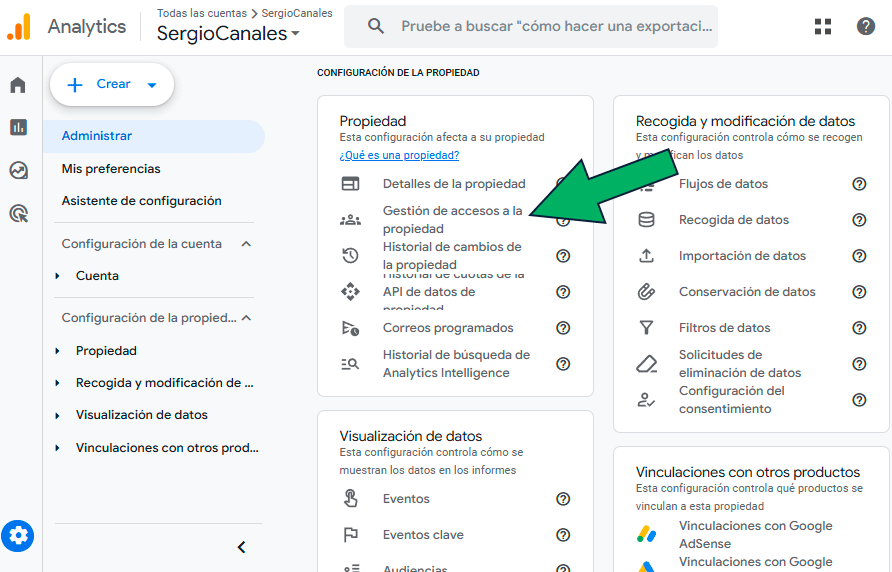Image resolution: width=892 pixels, height=572 pixels.
Task: Click the Admin gear icon
Action: [18, 537]
